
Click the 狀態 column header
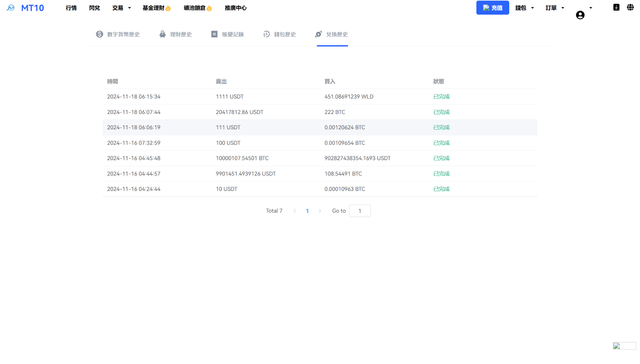click(x=438, y=81)
